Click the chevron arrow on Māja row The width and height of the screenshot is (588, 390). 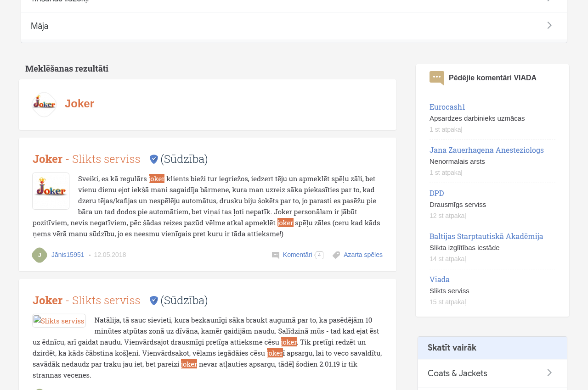point(549,26)
